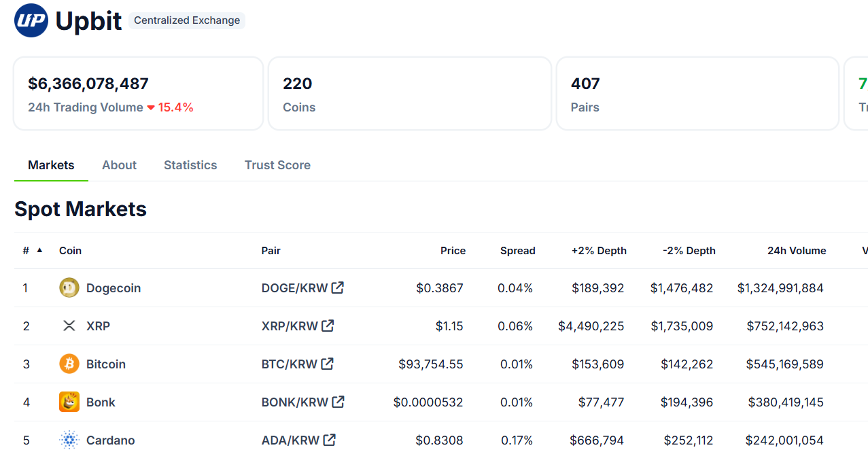Image resolution: width=868 pixels, height=452 pixels.
Task: Open external link icon beside DOGE/KRW
Action: [337, 288]
